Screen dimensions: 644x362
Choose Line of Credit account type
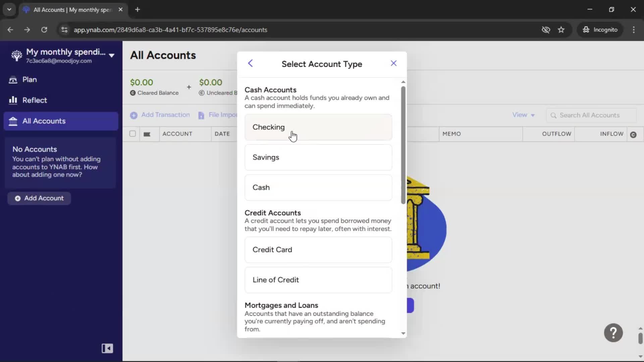tap(318, 280)
